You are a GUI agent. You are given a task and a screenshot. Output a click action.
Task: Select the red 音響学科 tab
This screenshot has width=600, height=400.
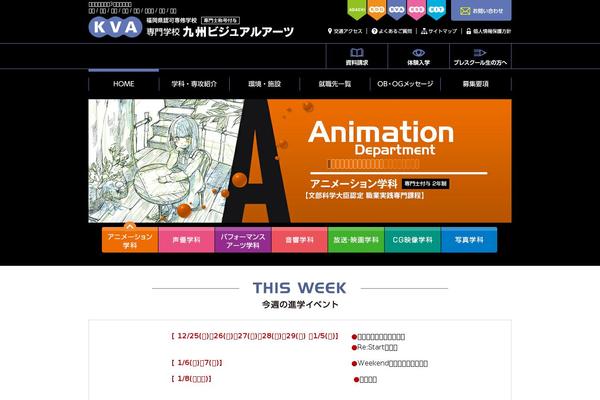300,240
